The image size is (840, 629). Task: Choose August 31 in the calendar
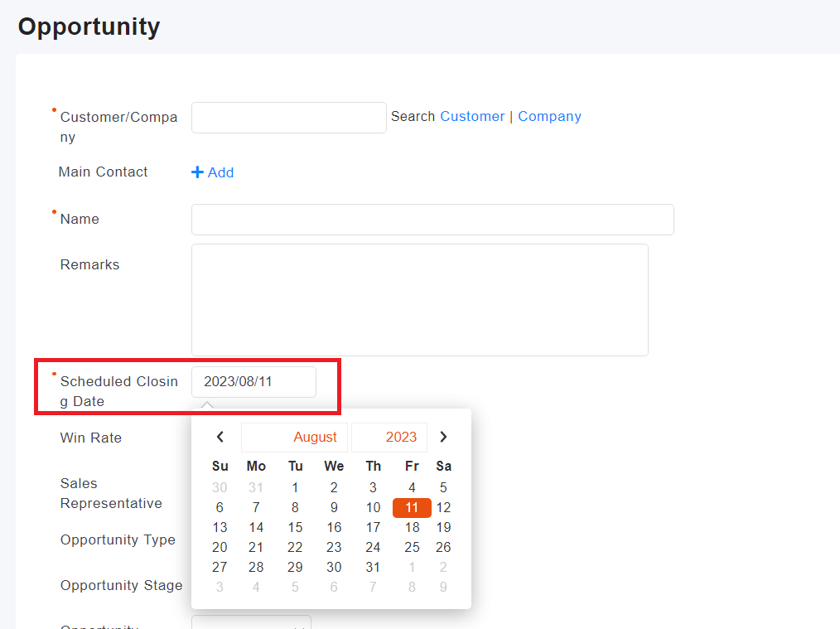[373, 567]
